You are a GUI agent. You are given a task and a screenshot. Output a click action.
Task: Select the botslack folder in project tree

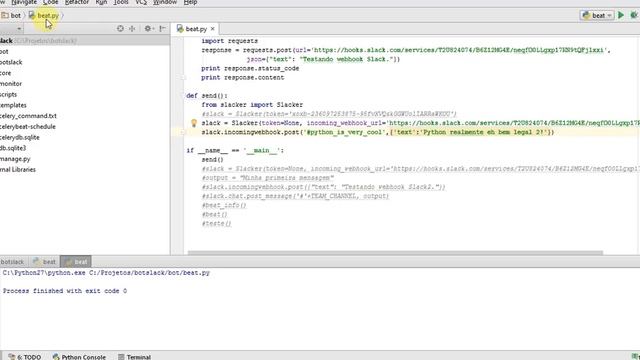pos(11,62)
